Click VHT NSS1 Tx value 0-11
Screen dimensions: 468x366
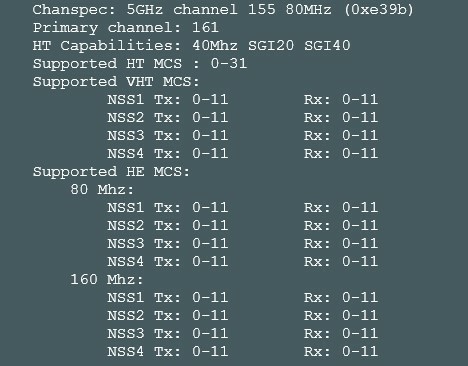tap(210, 100)
